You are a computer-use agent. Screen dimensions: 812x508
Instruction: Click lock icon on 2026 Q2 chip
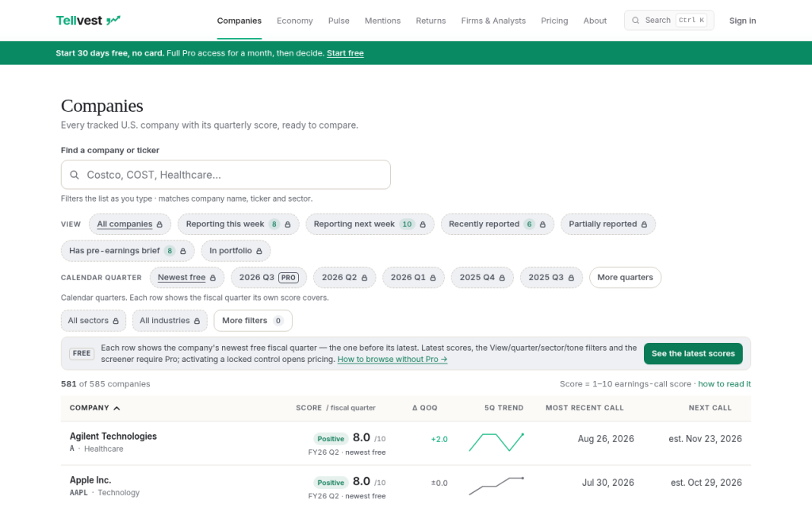pos(364,278)
